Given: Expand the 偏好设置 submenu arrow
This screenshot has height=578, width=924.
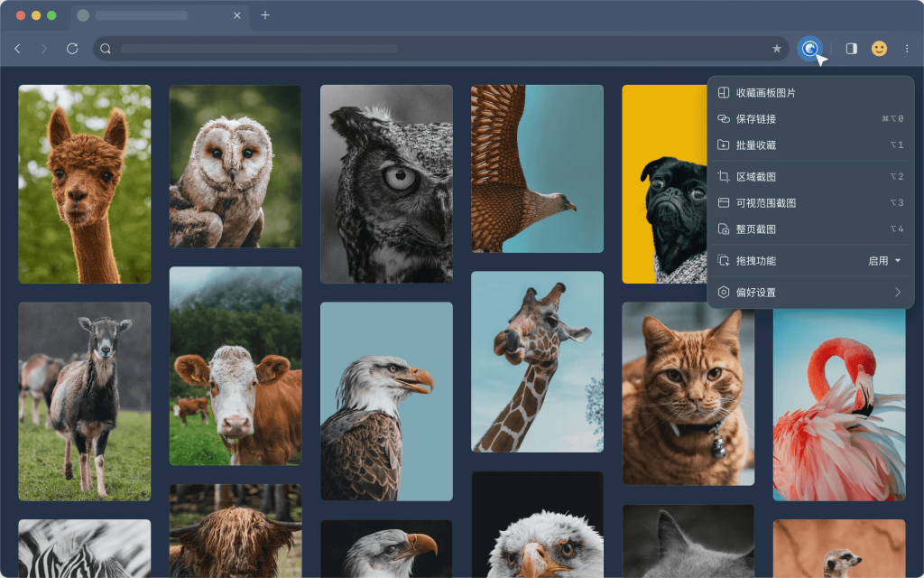Looking at the screenshot, I should coord(897,293).
